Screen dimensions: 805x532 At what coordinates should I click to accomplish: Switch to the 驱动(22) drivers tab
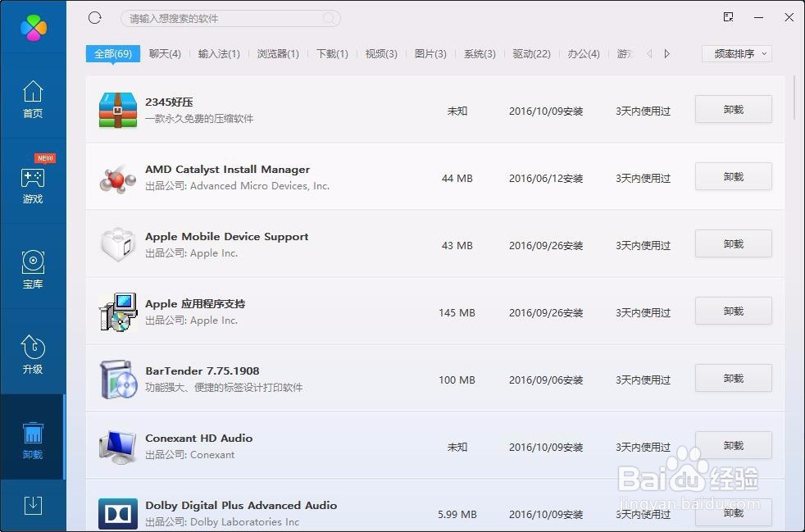click(533, 53)
